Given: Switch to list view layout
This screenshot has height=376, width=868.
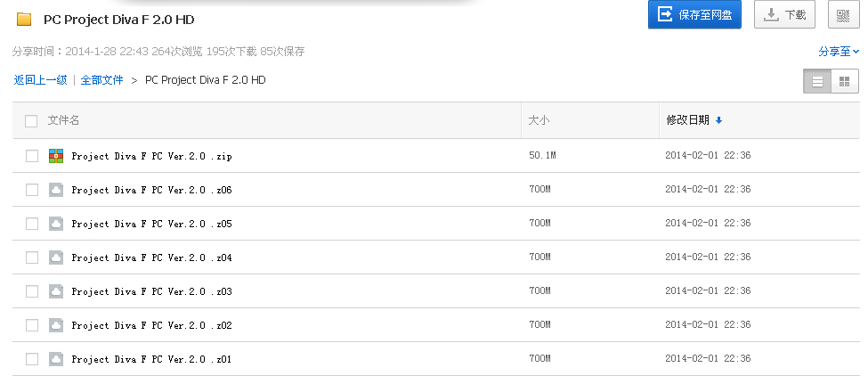Looking at the screenshot, I should point(816,82).
